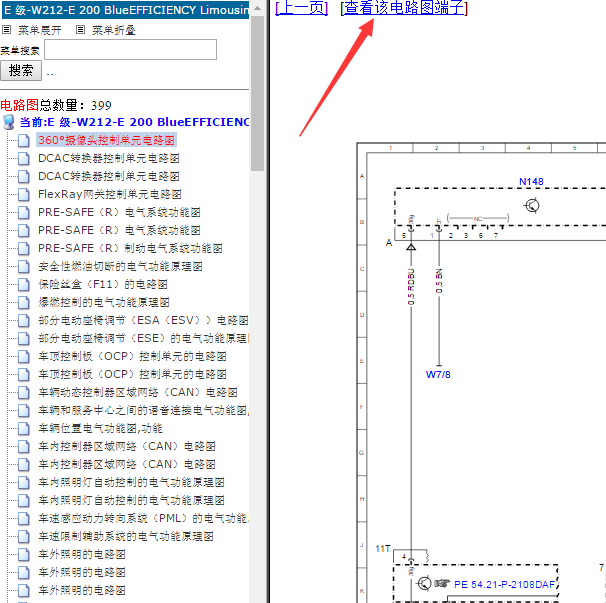Click the title E 级-W212-E 200 BlueEFFICIENCY header
The height and width of the screenshot is (603, 606).
(126, 10)
